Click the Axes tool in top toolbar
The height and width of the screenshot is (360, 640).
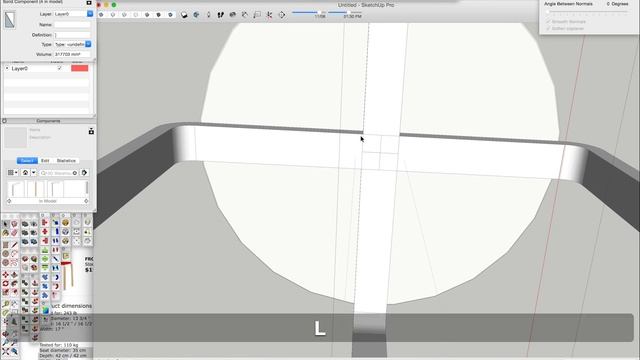click(269, 15)
